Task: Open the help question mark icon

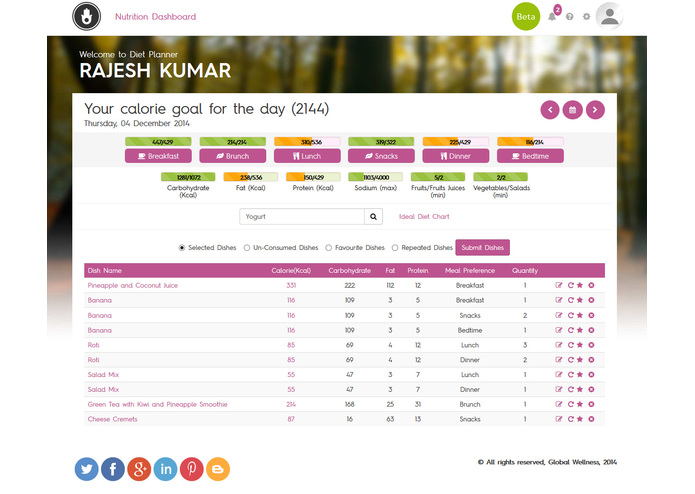Action: [570, 16]
